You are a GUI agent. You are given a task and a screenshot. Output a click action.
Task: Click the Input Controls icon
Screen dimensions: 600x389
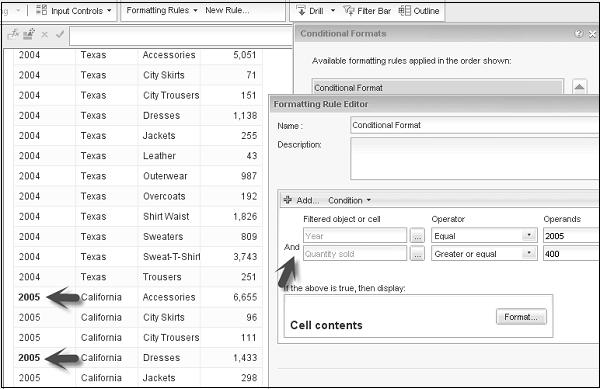(x=41, y=10)
